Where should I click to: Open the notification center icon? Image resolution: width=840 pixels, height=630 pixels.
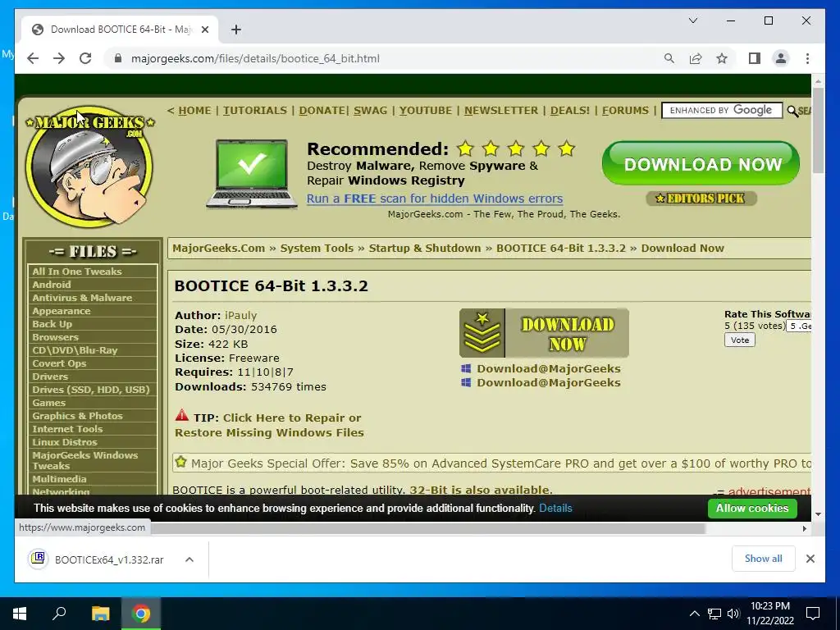click(813, 614)
